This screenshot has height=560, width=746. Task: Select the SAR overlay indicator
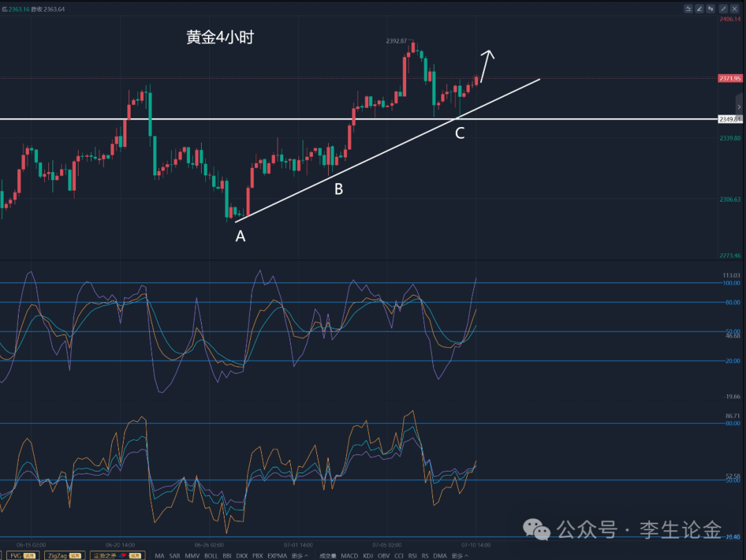point(175,555)
